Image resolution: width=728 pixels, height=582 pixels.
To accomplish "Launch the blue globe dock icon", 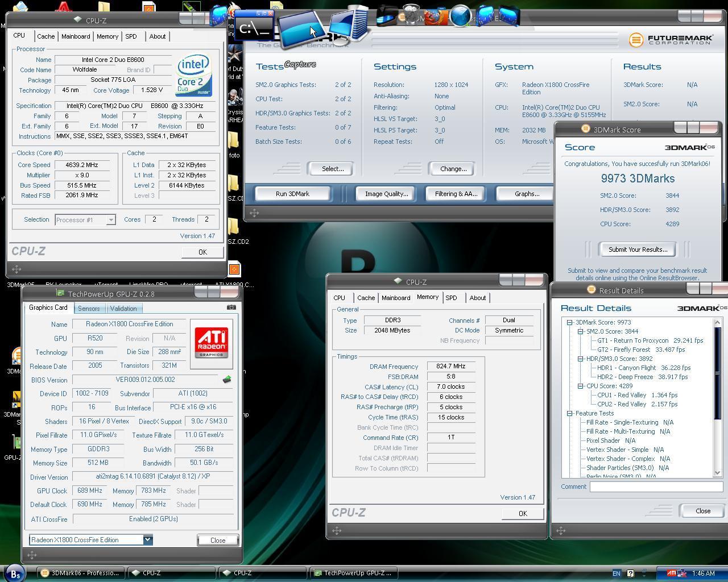I will point(461,15).
